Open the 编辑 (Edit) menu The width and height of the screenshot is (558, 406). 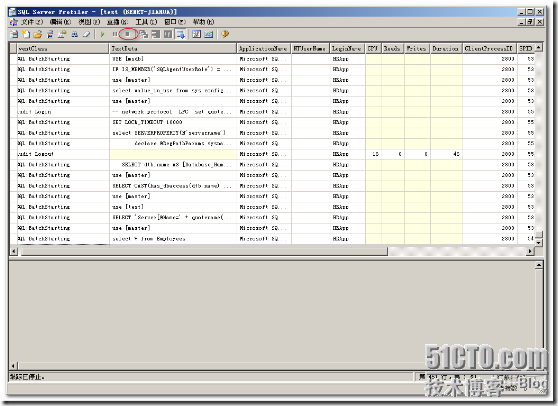point(60,22)
